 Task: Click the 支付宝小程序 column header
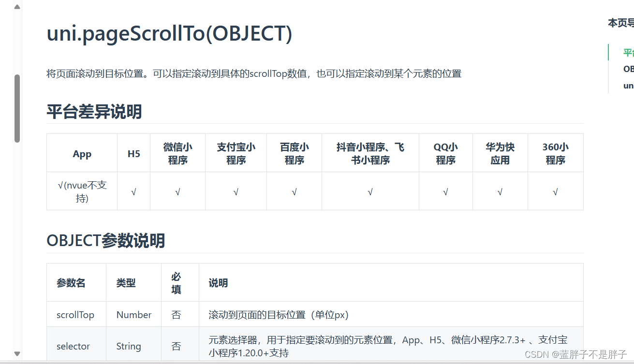tap(236, 154)
